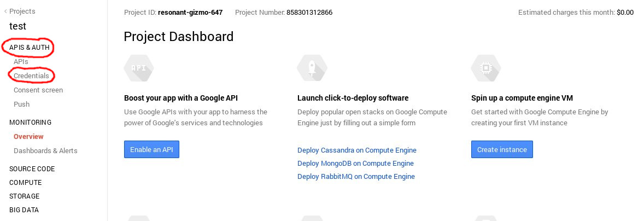
Task: Open Deploy MongoDB on Compute Engine link
Action: [356, 164]
